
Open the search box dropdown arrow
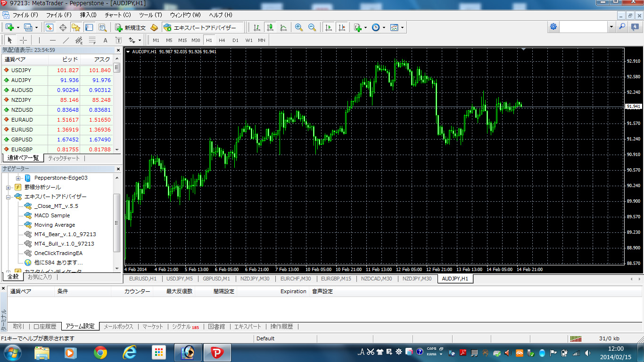point(611,27)
